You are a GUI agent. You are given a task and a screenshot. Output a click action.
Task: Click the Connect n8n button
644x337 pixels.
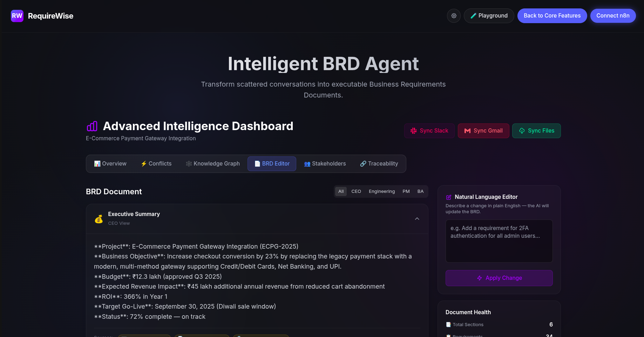[613, 16]
